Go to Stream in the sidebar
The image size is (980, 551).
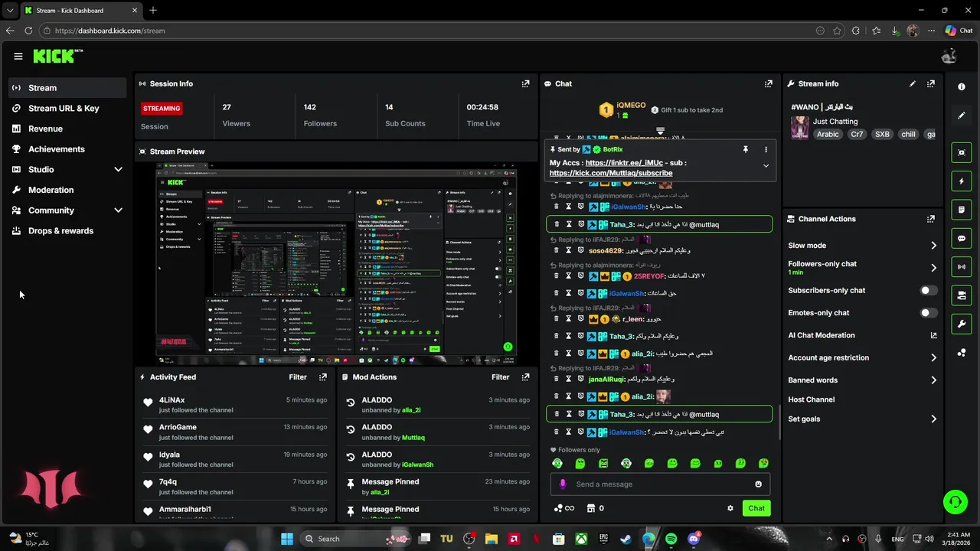click(x=67, y=88)
